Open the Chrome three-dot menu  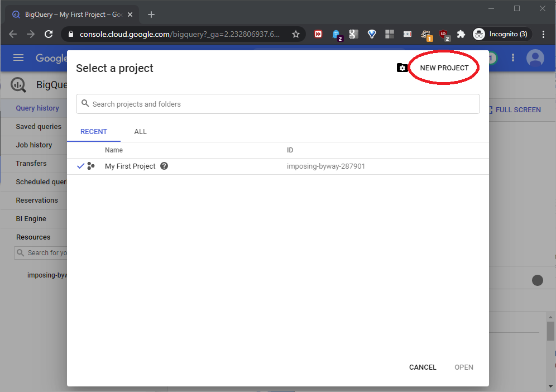click(543, 34)
